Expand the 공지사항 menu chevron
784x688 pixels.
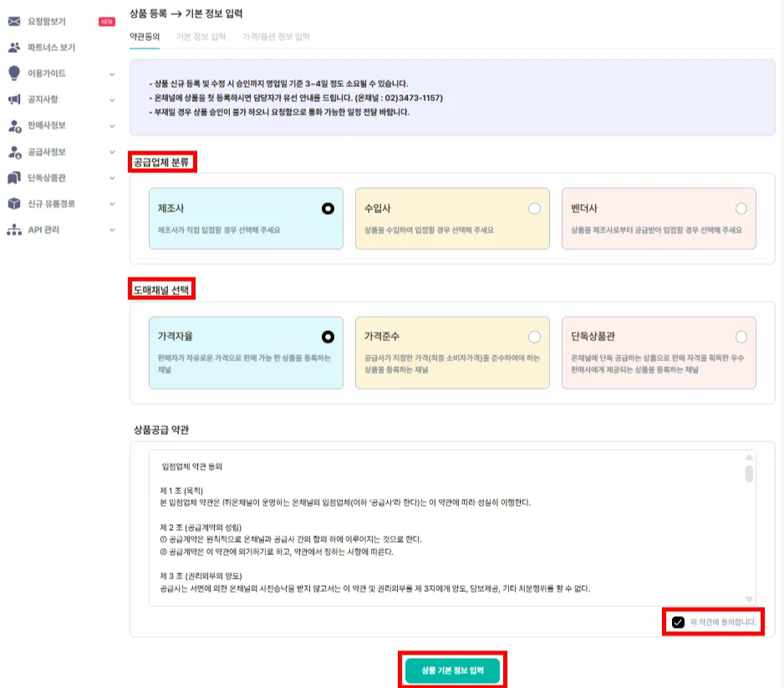[x=112, y=100]
